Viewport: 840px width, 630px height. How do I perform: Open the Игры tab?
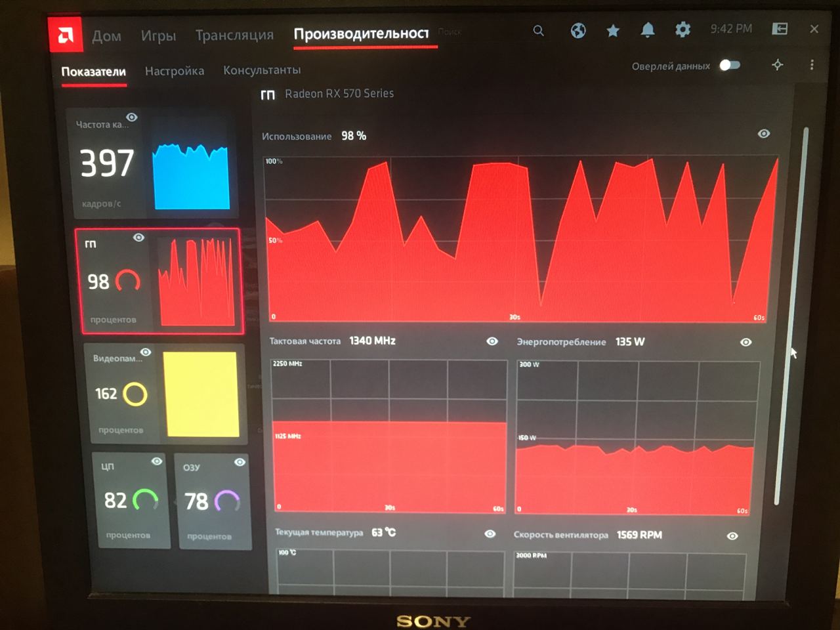pos(158,35)
